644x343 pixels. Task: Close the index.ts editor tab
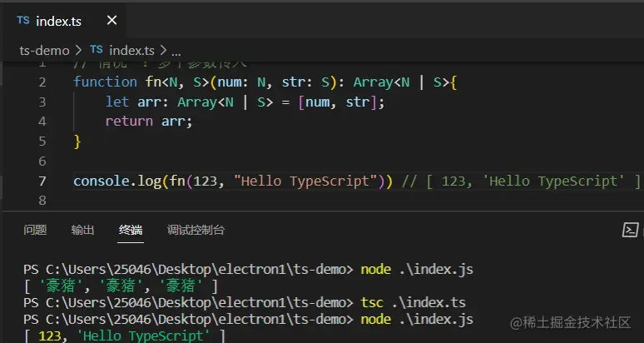click(x=111, y=20)
